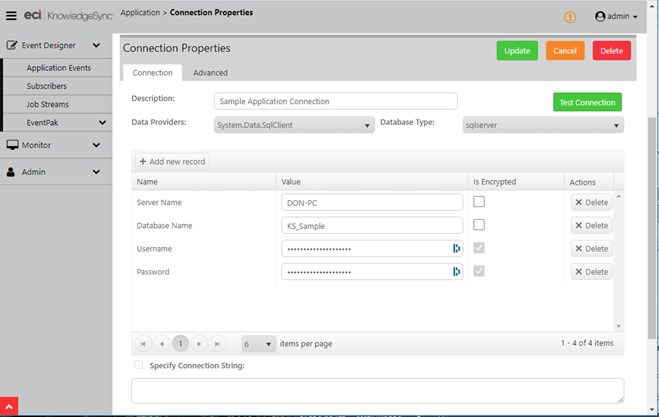Go to first page of records
The image size is (659, 417).
pyautogui.click(x=143, y=344)
